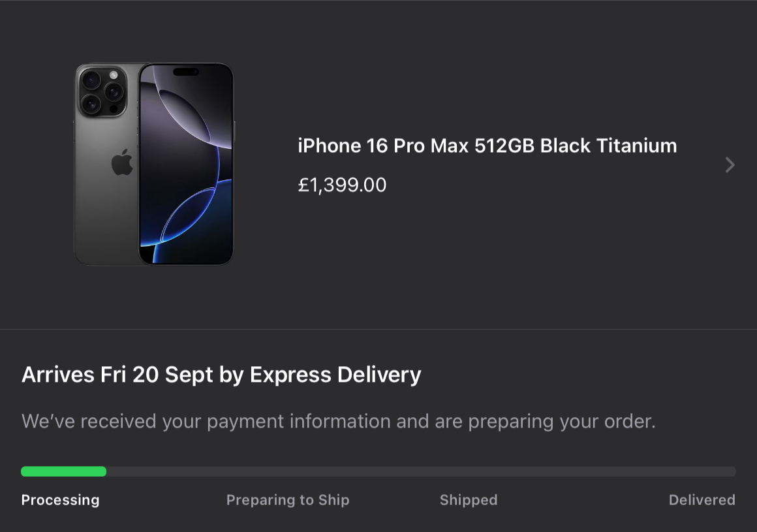Expand order details with the right chevron
Image resolution: width=757 pixels, height=532 pixels.
coord(730,165)
